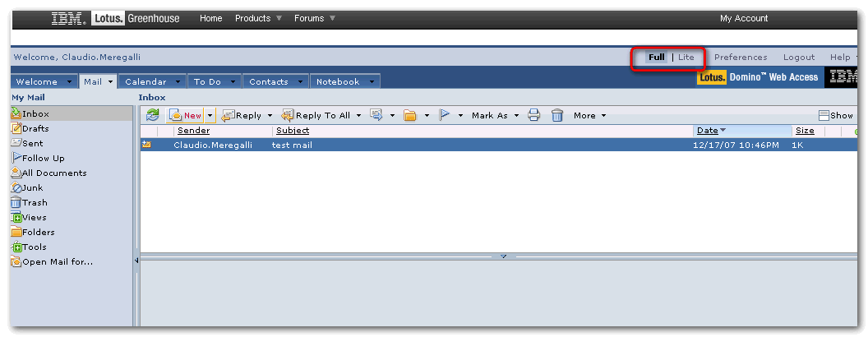Open the Calendar tab dropdown arrow
The width and height of the screenshot is (868, 337).
point(179,82)
